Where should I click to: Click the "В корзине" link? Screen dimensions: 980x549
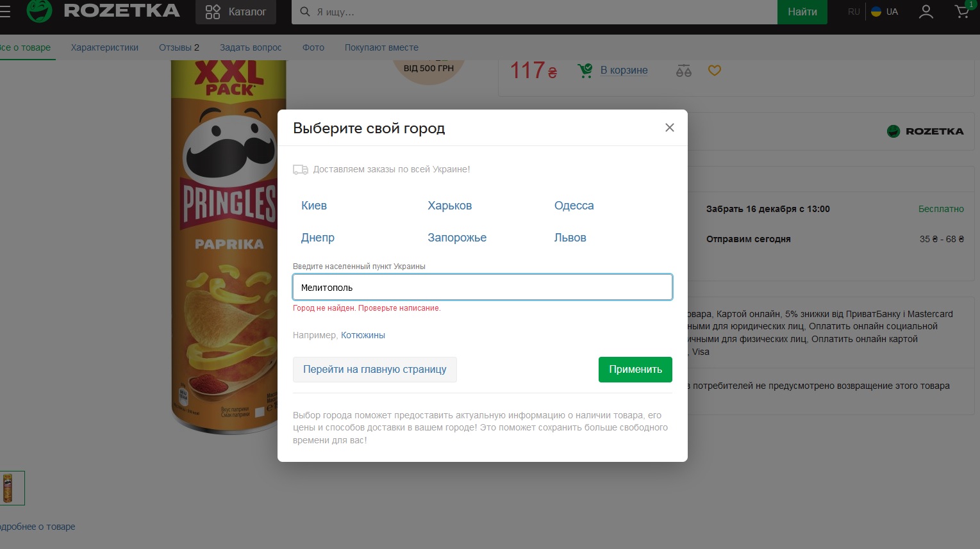coord(624,70)
